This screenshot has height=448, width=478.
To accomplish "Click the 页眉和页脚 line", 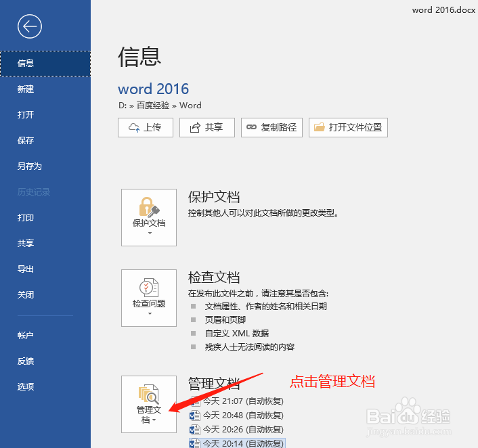I will (x=225, y=319).
